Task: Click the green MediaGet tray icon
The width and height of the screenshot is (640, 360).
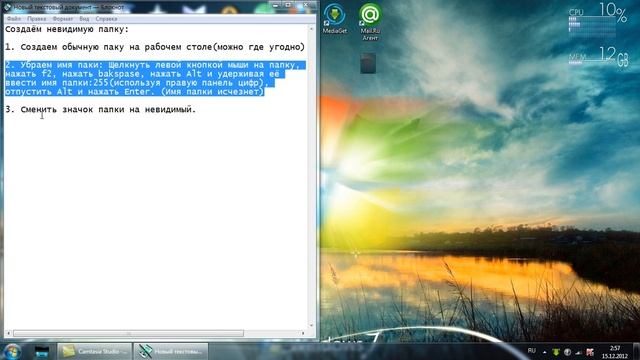Action: [556, 352]
